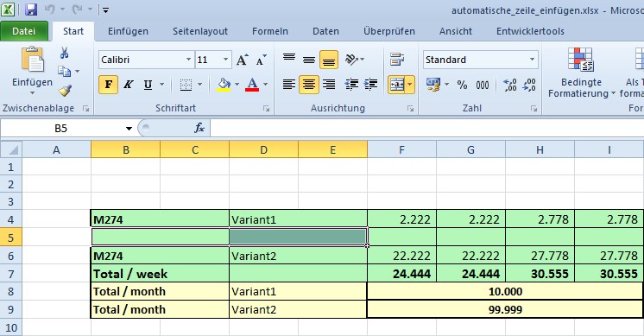
Task: Open font color dropdown arrow
Action: pyautogui.click(x=265, y=85)
